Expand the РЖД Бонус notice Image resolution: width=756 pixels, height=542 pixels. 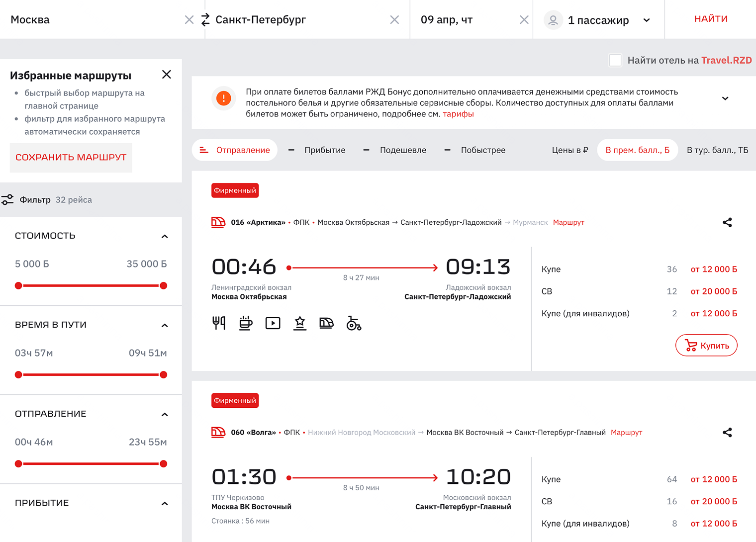click(x=725, y=98)
